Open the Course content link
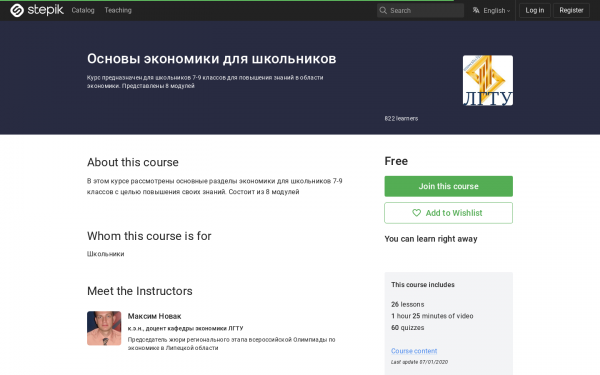 pyautogui.click(x=414, y=351)
